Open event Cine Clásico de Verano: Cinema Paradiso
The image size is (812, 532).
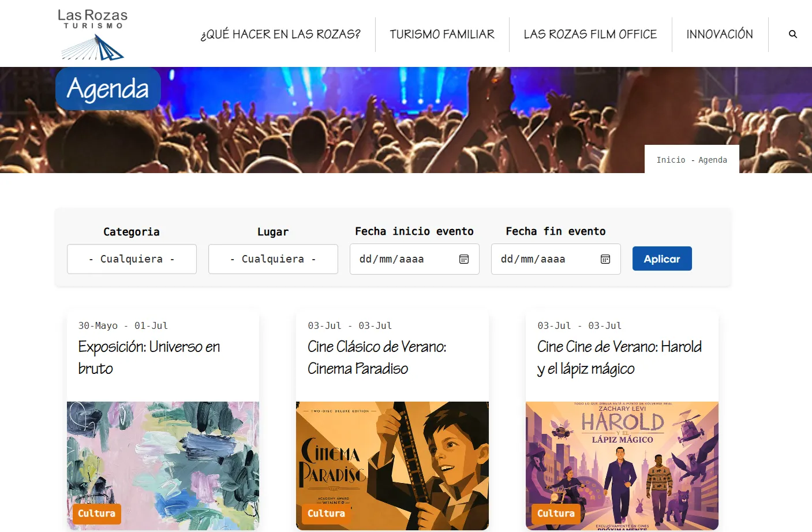tap(377, 358)
